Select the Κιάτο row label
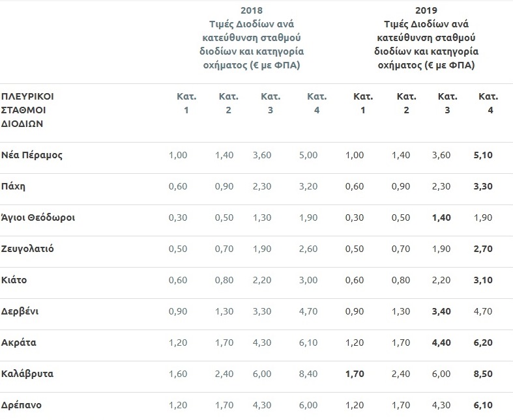 (x=14, y=280)
